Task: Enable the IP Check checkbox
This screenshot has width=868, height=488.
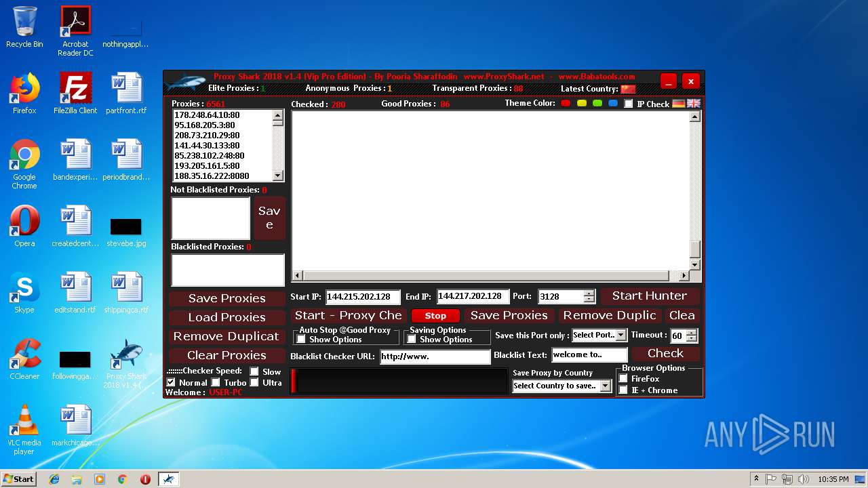Action: (629, 104)
